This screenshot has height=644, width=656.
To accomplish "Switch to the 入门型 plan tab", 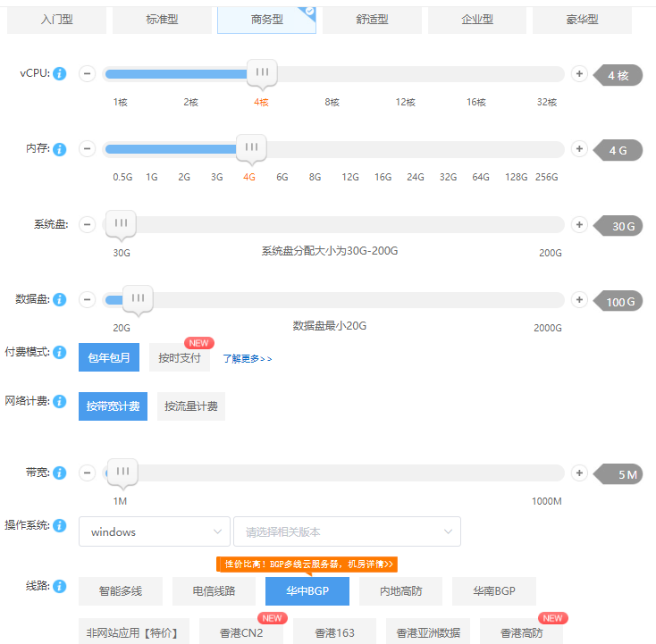I will (56, 19).
